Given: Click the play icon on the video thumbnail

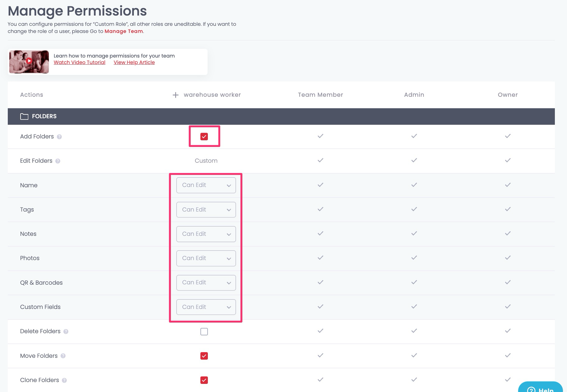Looking at the screenshot, I should (x=29, y=61).
